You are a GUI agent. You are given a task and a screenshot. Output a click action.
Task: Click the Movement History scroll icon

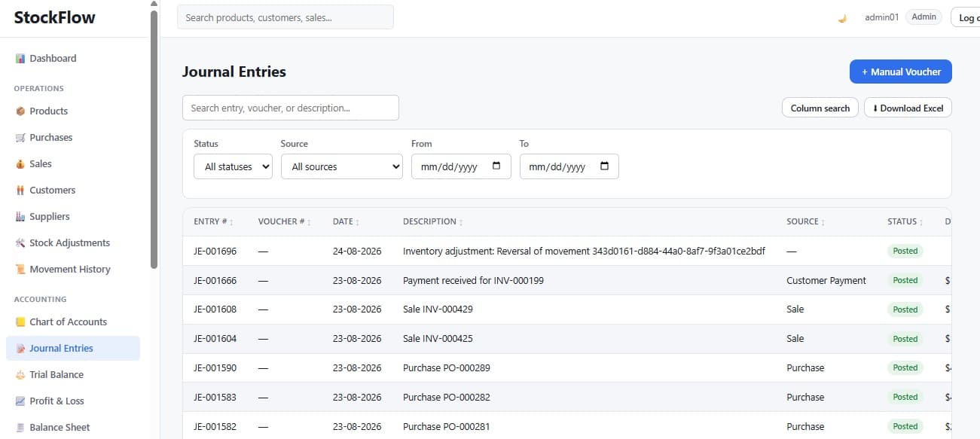pyautogui.click(x=20, y=270)
